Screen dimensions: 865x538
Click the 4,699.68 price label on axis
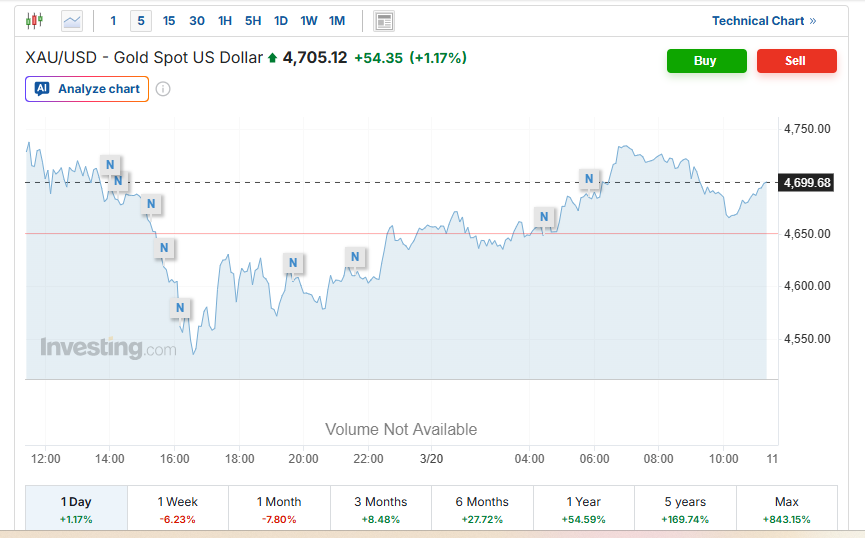click(807, 183)
